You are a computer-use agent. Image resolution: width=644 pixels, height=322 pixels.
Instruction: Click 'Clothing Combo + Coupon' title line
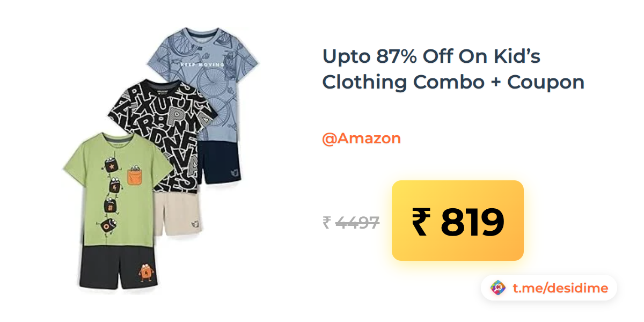[x=453, y=82]
